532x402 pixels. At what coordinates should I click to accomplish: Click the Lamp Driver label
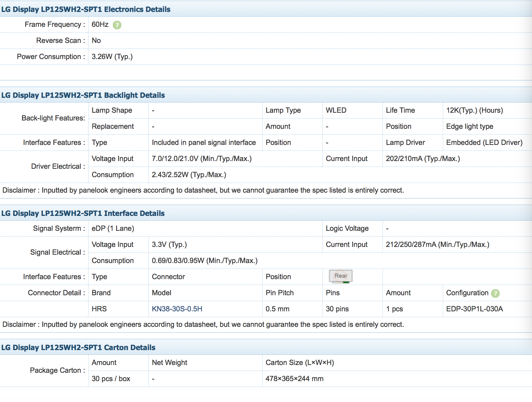point(405,143)
